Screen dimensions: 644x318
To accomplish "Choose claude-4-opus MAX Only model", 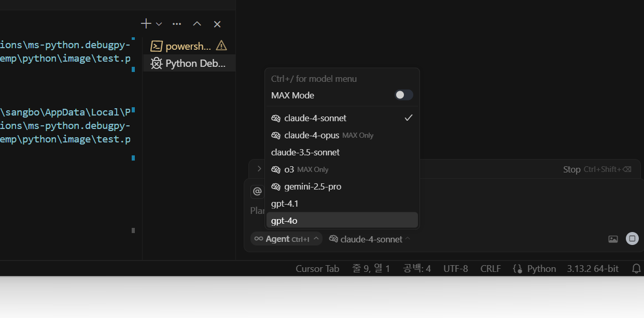I will point(342,135).
